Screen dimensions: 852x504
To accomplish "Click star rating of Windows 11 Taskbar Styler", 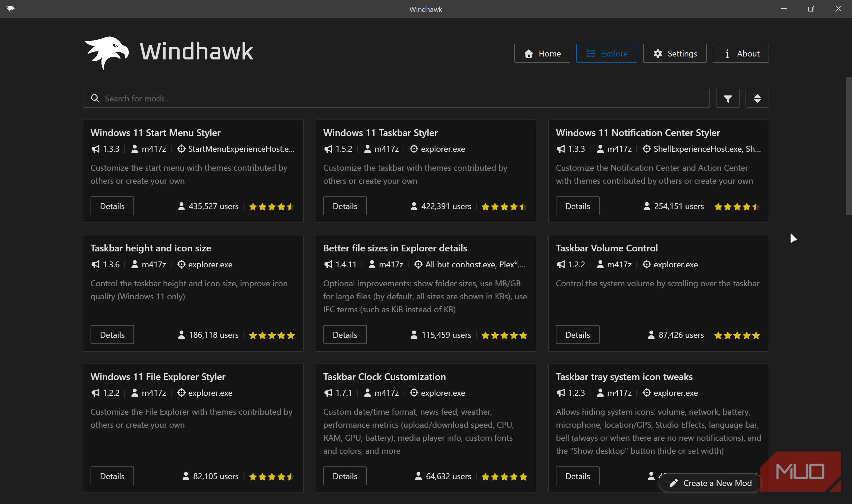I will tap(504, 206).
